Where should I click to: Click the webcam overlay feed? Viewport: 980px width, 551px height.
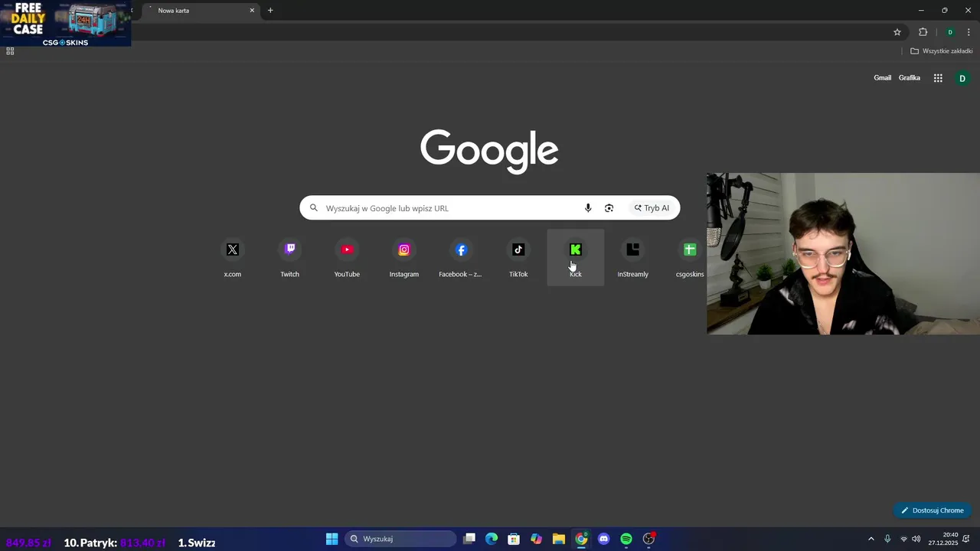[x=843, y=253]
